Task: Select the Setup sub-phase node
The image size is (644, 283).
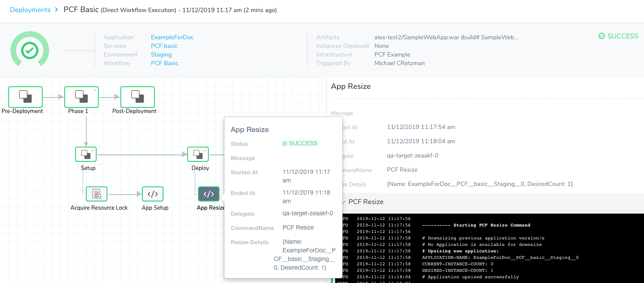Action: tap(86, 154)
